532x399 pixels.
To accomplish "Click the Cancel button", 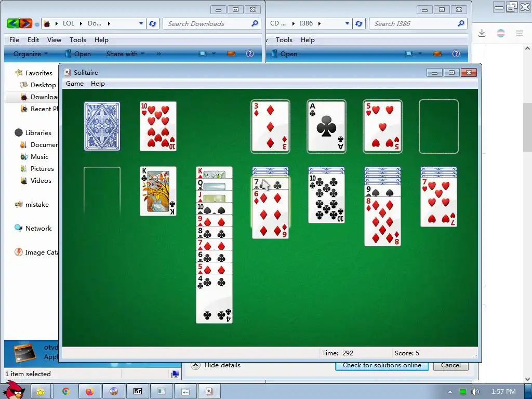I will point(450,365).
